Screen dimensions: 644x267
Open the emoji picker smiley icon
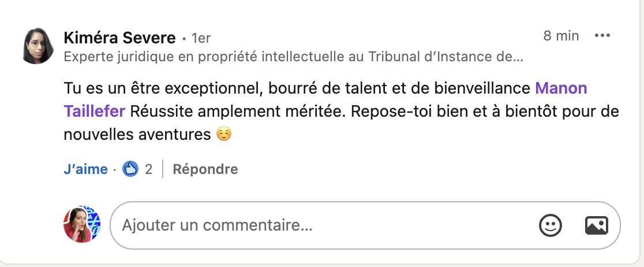pyautogui.click(x=550, y=225)
